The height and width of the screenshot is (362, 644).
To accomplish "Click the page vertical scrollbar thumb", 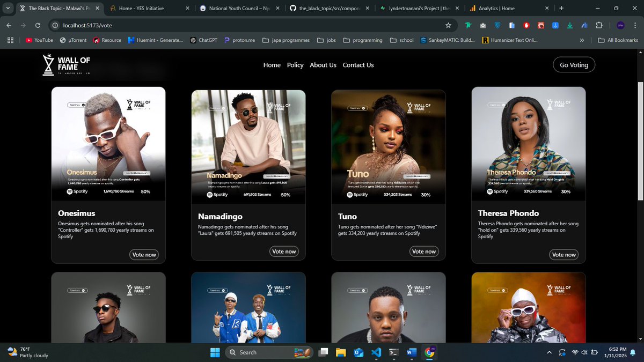I will tap(640, 142).
